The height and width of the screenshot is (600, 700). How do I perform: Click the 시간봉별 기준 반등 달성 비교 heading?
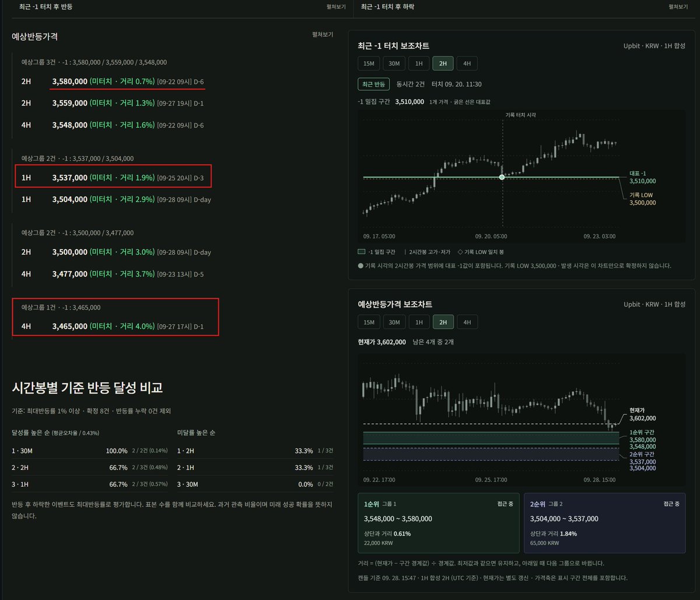click(87, 388)
